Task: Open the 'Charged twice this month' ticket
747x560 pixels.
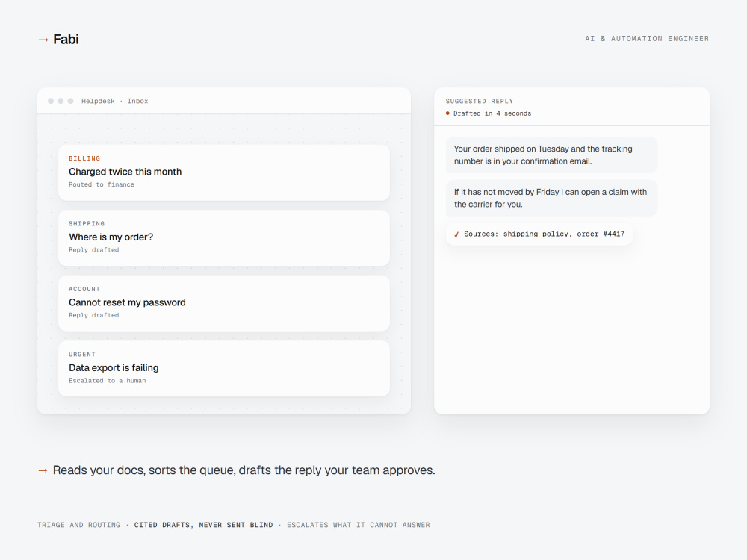Action: (x=224, y=172)
